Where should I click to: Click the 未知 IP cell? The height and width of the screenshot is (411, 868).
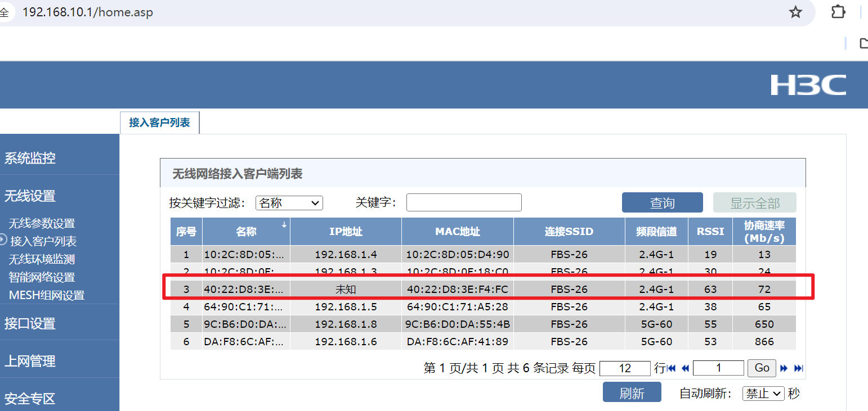pos(346,290)
